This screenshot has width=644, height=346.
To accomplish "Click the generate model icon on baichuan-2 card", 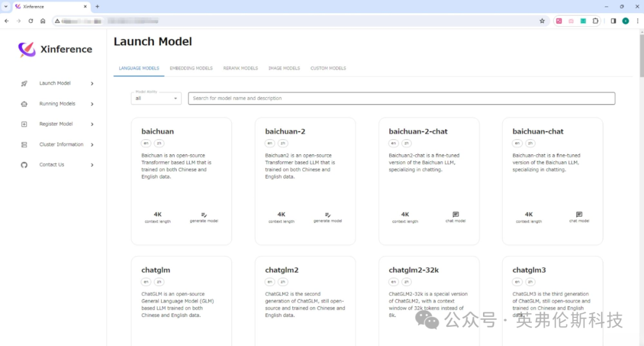I will (x=327, y=215).
